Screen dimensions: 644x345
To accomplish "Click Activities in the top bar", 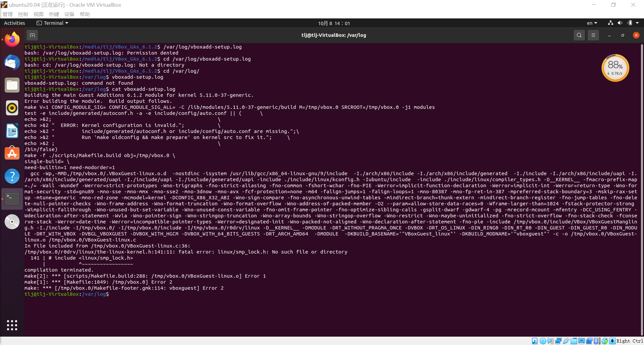I will pyautogui.click(x=14, y=23).
